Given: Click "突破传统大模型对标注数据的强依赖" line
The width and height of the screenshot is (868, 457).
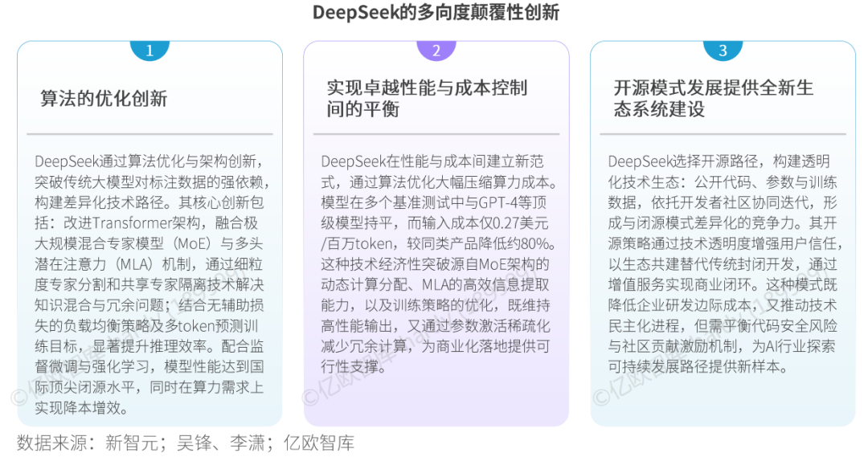Looking at the screenshot, I should [149, 182].
